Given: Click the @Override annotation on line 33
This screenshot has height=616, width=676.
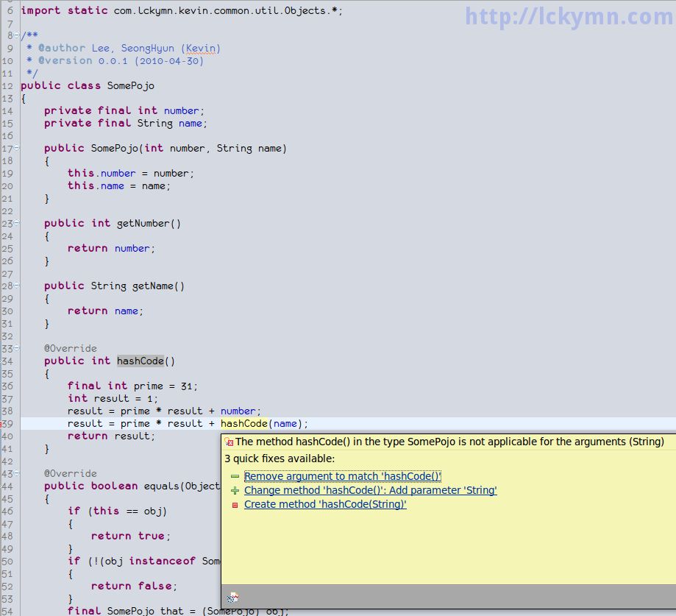Looking at the screenshot, I should click(x=71, y=348).
